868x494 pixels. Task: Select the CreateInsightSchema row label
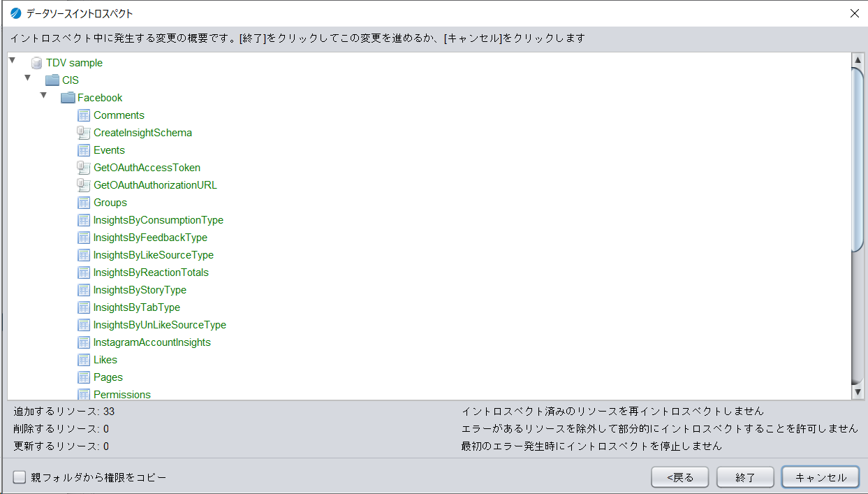coord(142,133)
